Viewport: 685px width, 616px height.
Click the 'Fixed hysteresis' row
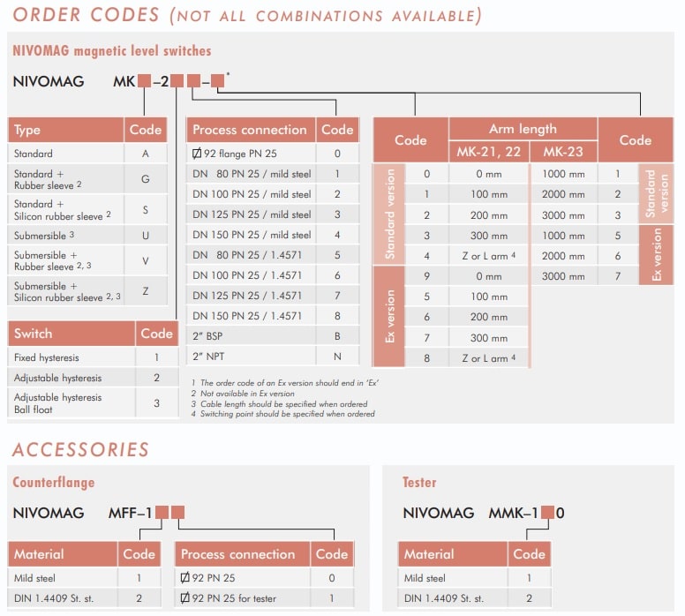93,357
